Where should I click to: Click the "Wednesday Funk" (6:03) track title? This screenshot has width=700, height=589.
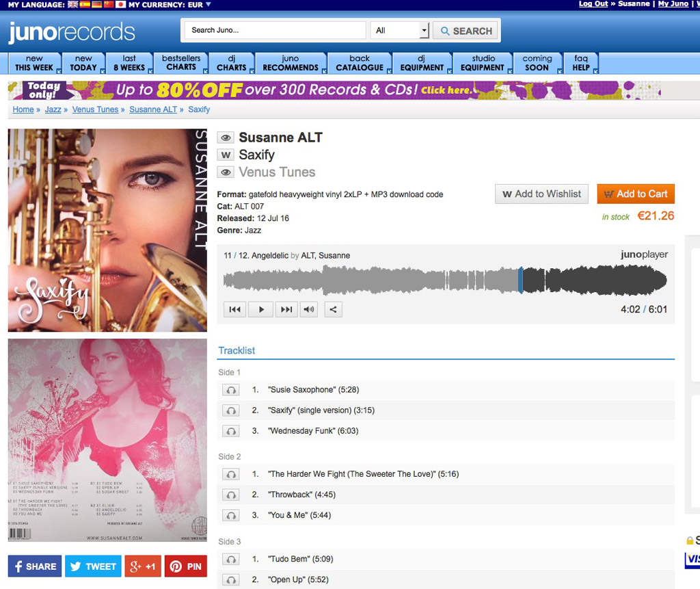tap(313, 431)
